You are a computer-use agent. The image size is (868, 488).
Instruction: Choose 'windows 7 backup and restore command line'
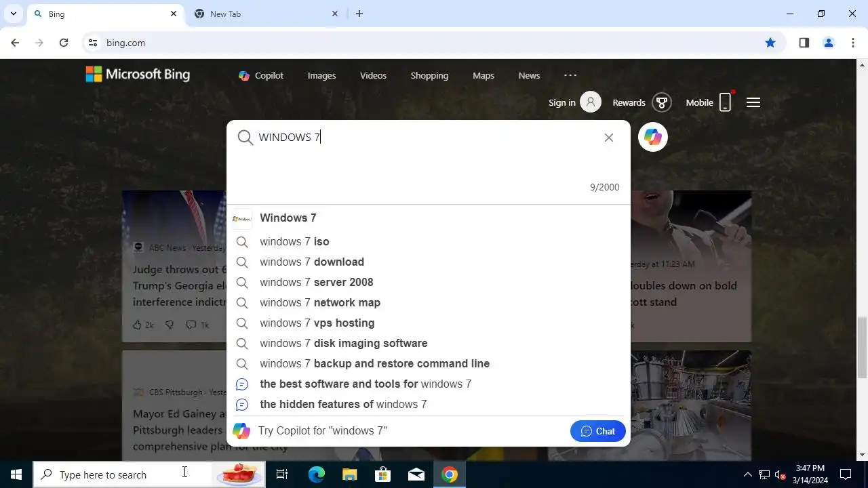(x=429, y=363)
